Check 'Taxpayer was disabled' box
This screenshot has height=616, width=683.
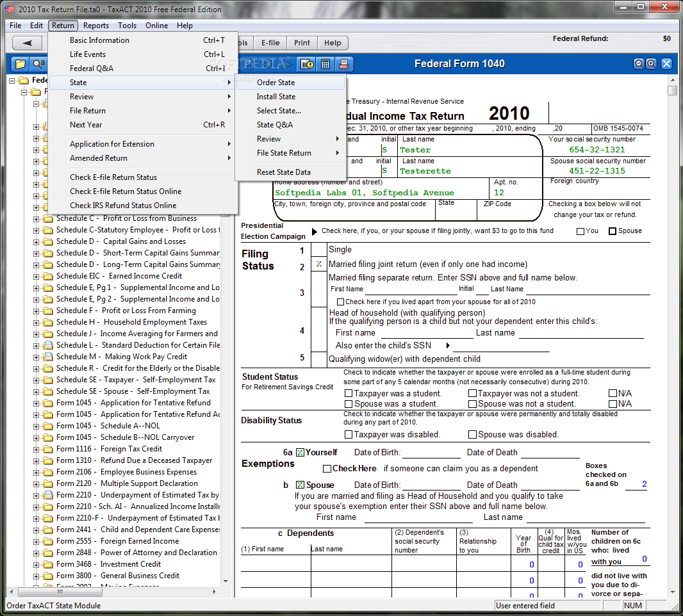(349, 434)
